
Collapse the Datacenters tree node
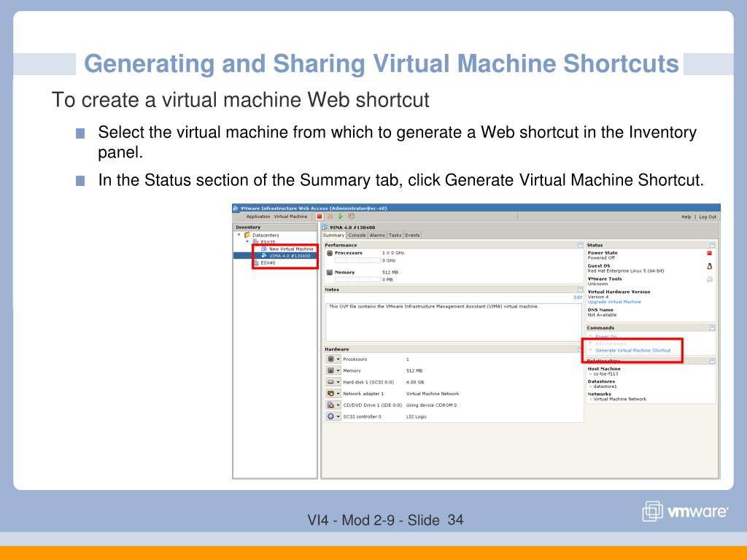(239, 235)
